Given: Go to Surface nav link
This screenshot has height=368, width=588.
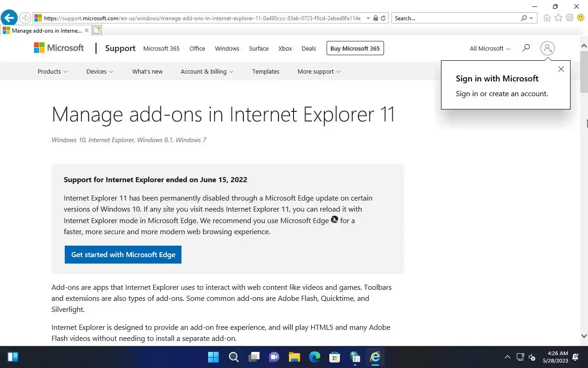Looking at the screenshot, I should click(259, 48).
